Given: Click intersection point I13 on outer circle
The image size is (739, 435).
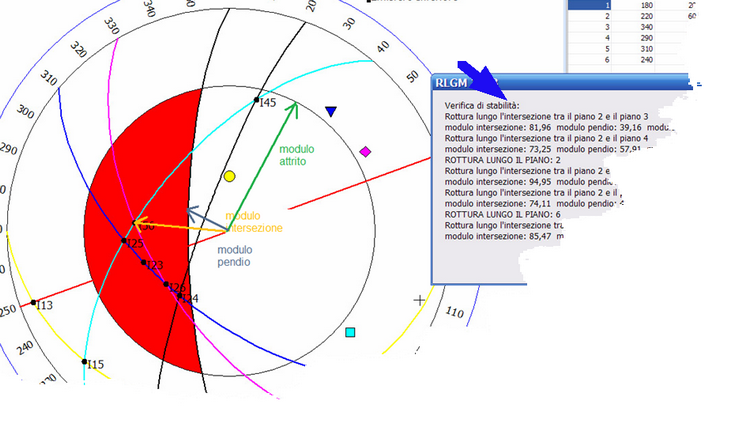Looking at the screenshot, I should (33, 303).
